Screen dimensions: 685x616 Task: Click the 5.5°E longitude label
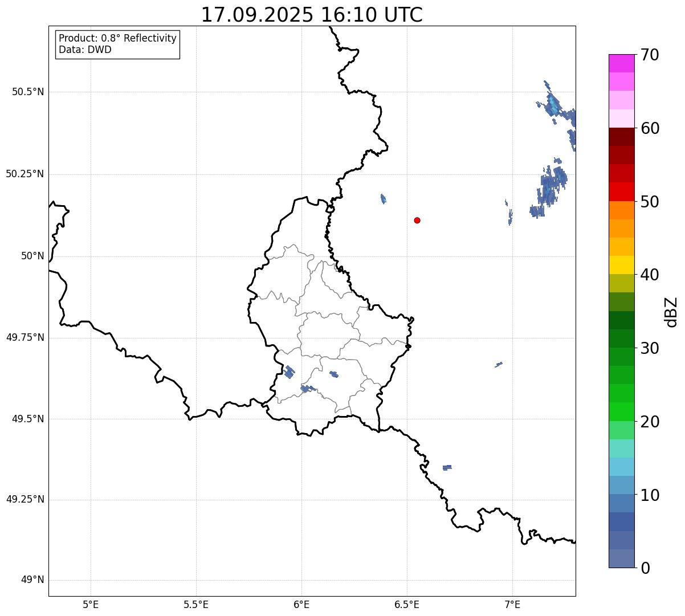click(x=196, y=604)
